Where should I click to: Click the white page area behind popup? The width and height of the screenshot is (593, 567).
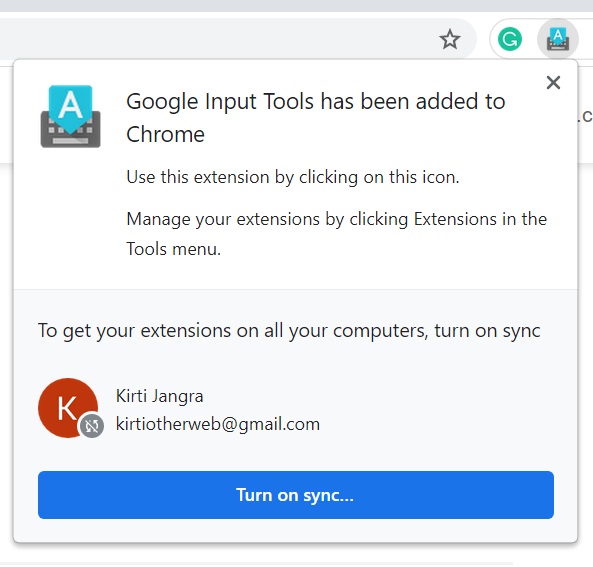[296, 554]
